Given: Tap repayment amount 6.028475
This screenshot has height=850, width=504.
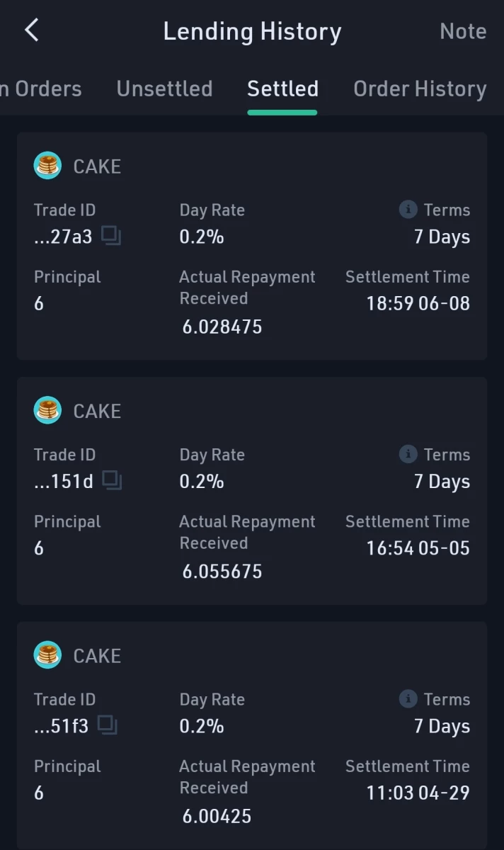Looking at the screenshot, I should 222,327.
